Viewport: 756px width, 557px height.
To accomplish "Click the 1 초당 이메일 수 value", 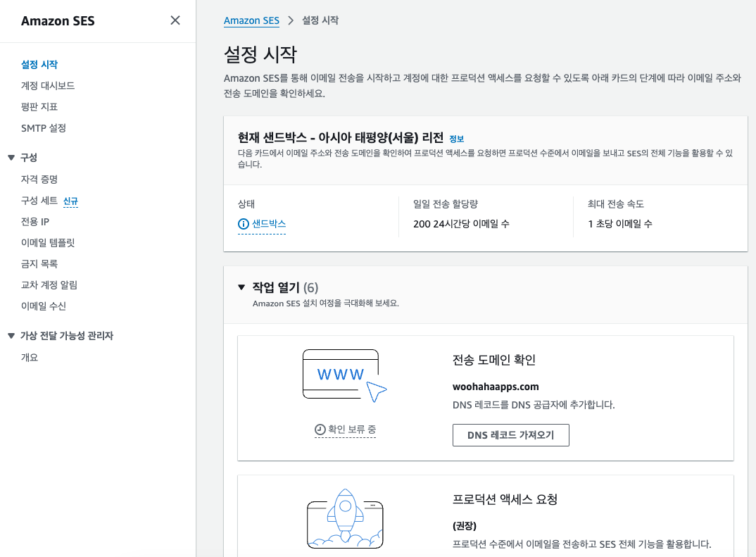I will coord(620,224).
